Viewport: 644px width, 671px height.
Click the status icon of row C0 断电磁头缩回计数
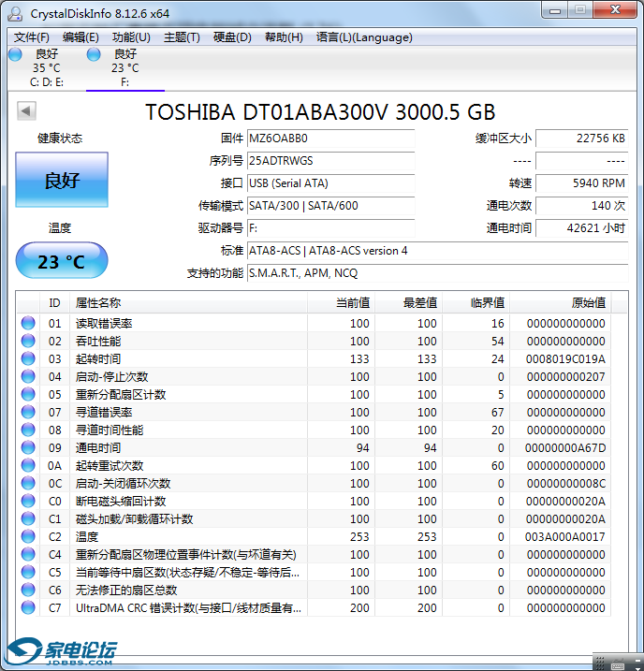pos(28,501)
